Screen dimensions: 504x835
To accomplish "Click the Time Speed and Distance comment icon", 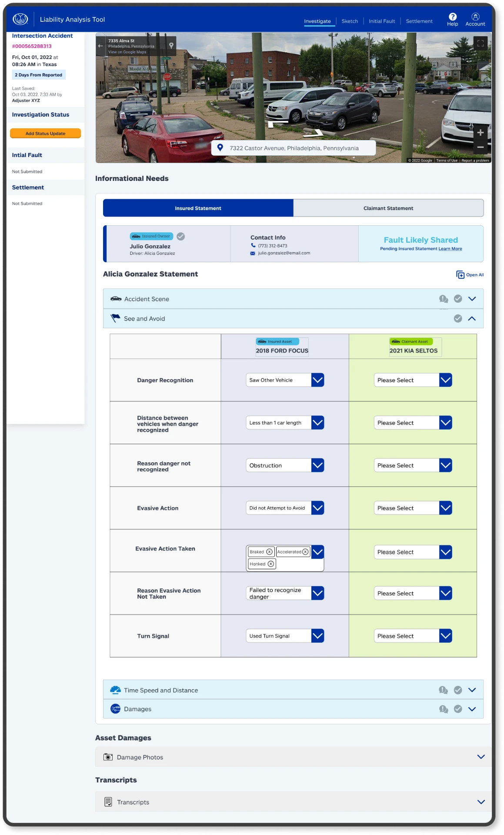I will point(444,690).
